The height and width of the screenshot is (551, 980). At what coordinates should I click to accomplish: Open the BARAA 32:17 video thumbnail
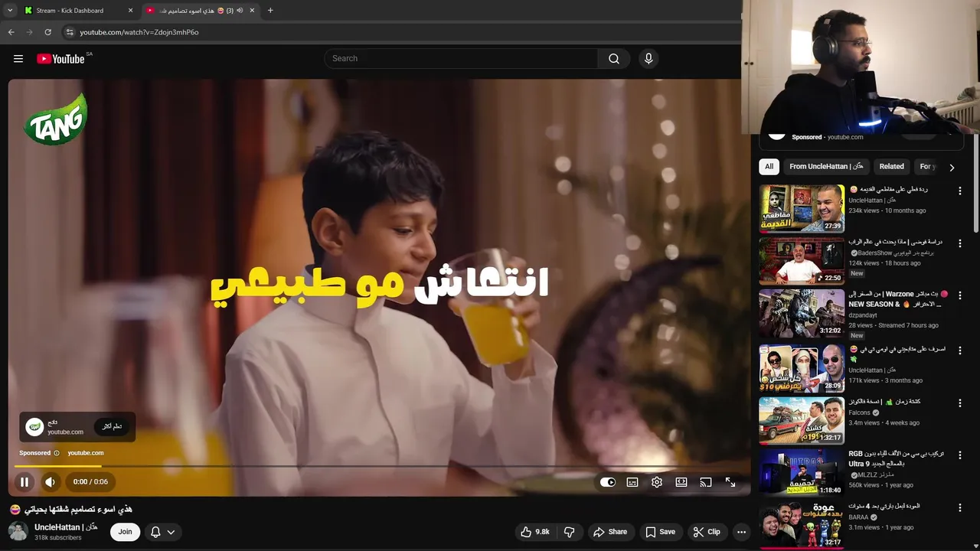tap(802, 524)
